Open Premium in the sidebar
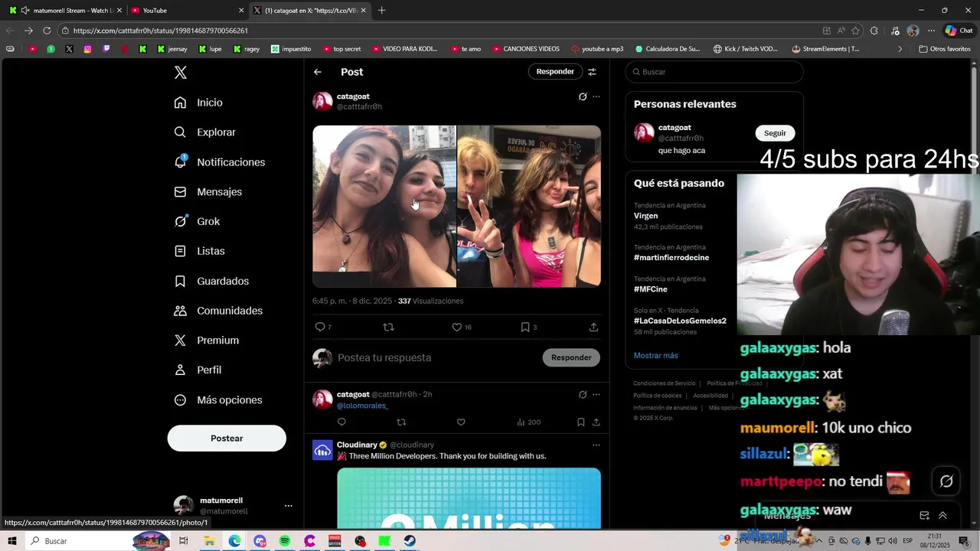Screen dimensions: 980x551 (x=206, y=341)
